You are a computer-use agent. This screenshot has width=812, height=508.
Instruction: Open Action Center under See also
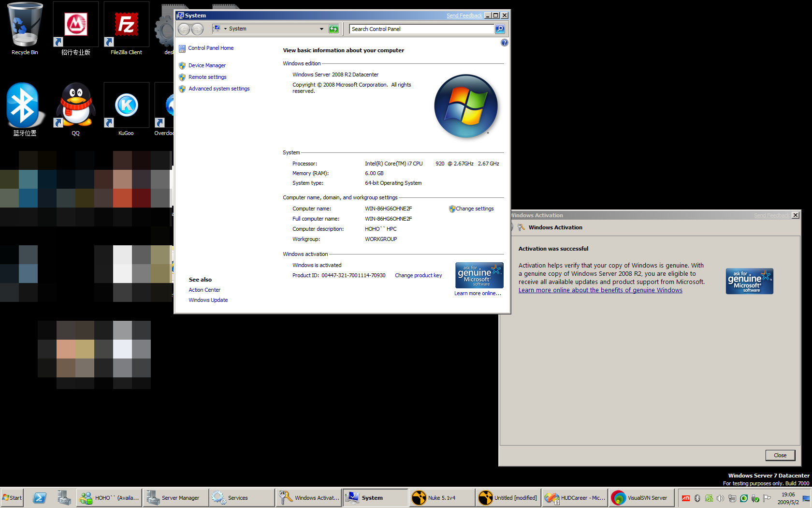[204, 290]
